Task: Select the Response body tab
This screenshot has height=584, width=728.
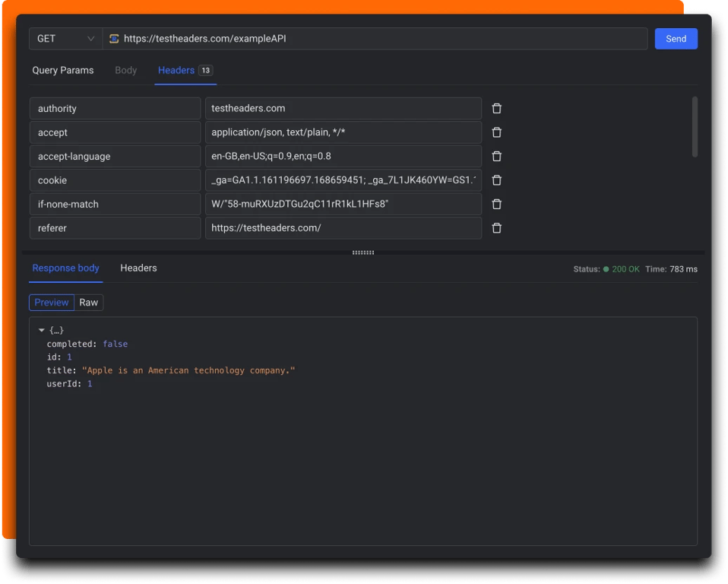Action: [x=65, y=268]
